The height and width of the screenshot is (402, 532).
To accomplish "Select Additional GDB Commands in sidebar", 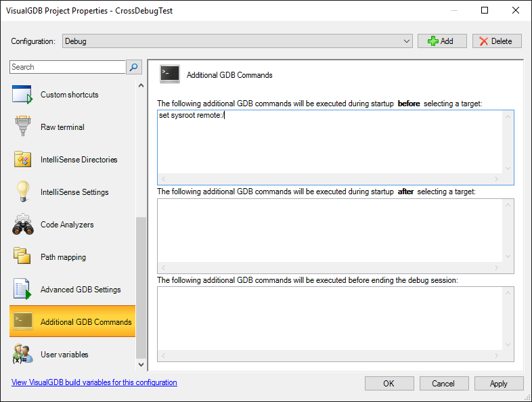I will [x=72, y=321].
